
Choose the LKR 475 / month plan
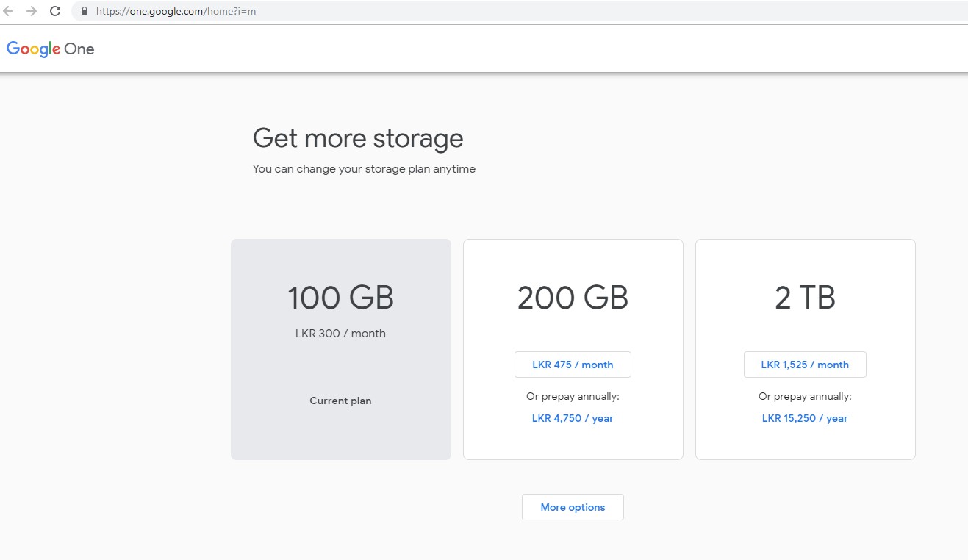573,365
